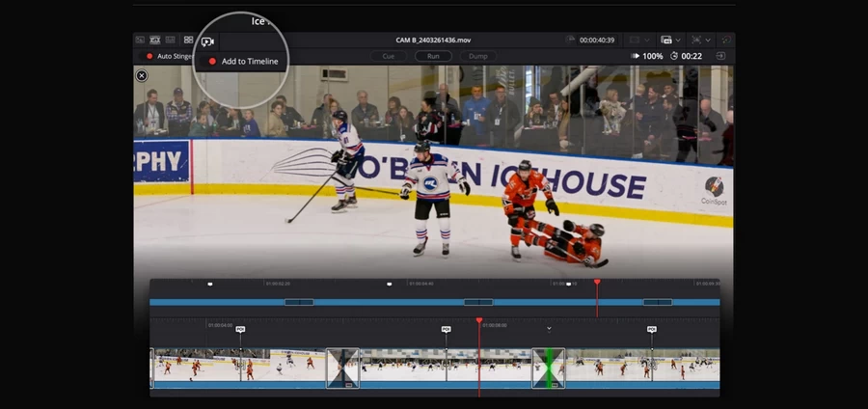The height and width of the screenshot is (409, 868).
Task: Select the third transition block on the upper track
Action: tap(658, 302)
